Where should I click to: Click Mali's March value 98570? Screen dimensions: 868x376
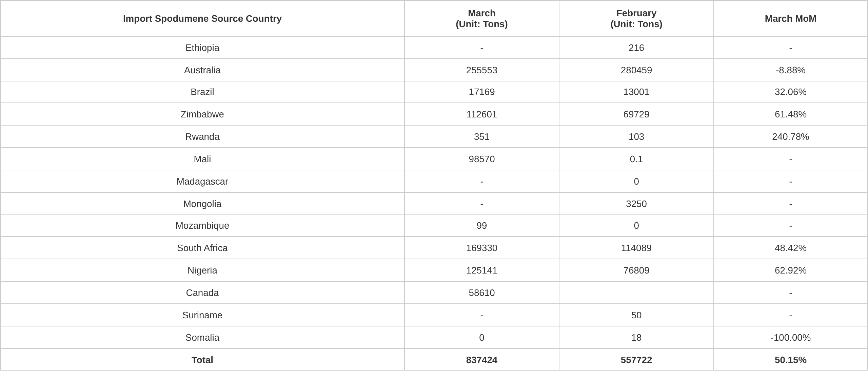click(481, 159)
